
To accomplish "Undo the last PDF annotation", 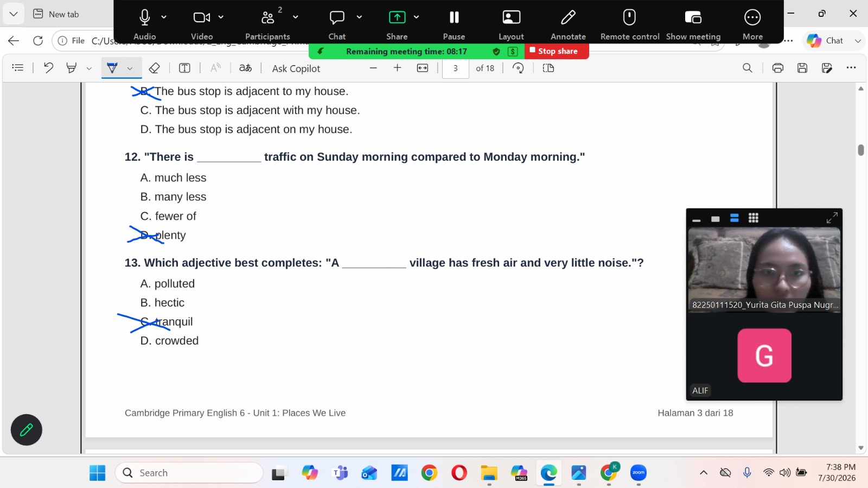I will pos(48,68).
